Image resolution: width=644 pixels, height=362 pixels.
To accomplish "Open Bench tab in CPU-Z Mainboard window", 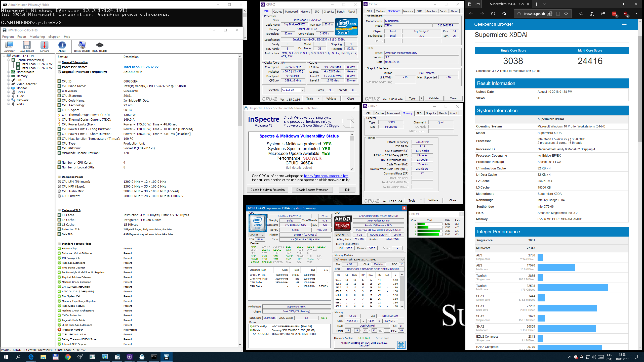I will (443, 11).
